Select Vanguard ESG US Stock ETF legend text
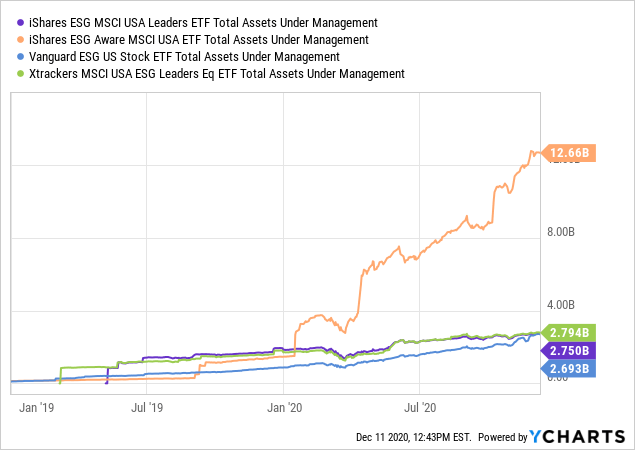635x450 pixels. pos(184,57)
